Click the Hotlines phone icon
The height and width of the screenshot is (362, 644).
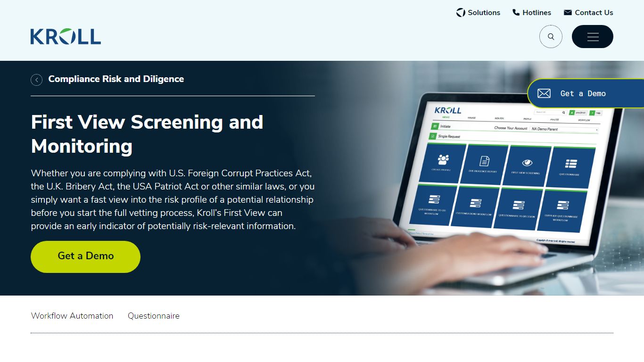516,13
